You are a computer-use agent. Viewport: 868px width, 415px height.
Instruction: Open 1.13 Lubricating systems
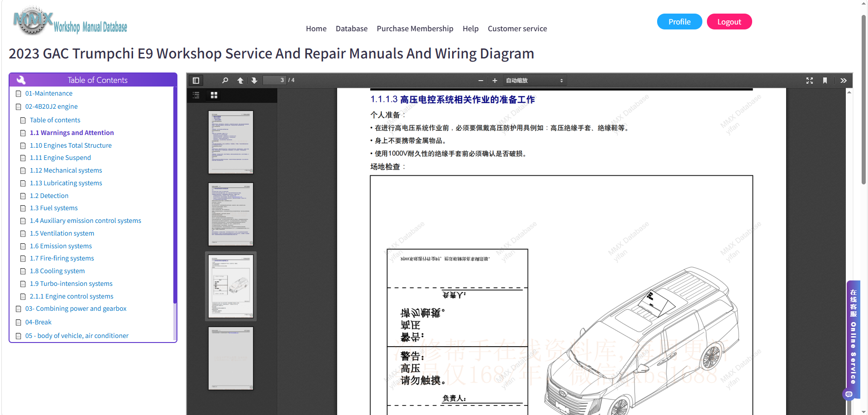[x=66, y=183]
